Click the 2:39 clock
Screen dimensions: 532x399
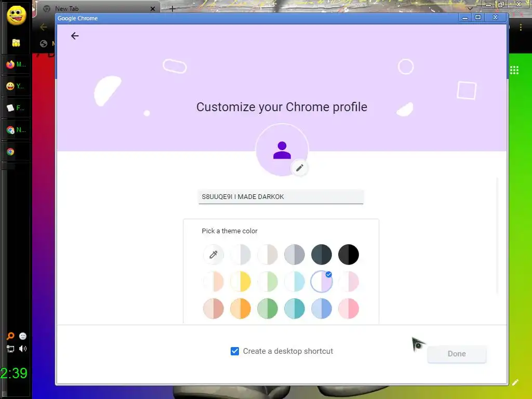point(14,373)
